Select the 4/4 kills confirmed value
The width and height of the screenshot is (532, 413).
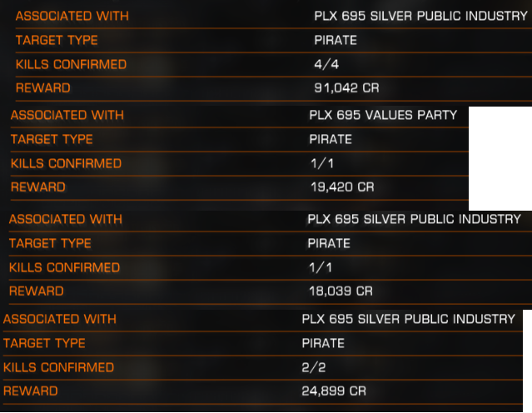coord(326,64)
